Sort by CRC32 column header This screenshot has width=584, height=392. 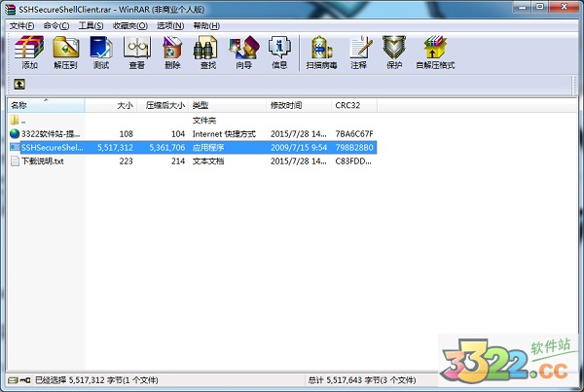pyautogui.click(x=354, y=105)
